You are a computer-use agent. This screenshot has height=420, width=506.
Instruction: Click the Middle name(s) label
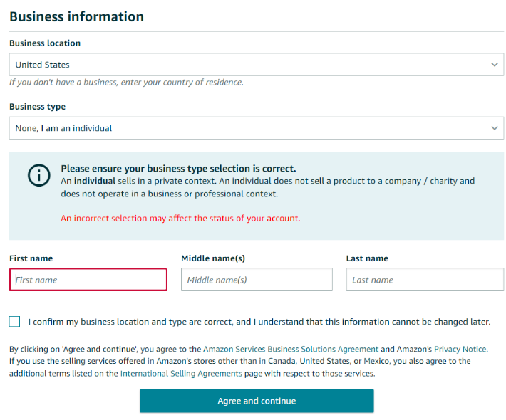(x=213, y=258)
